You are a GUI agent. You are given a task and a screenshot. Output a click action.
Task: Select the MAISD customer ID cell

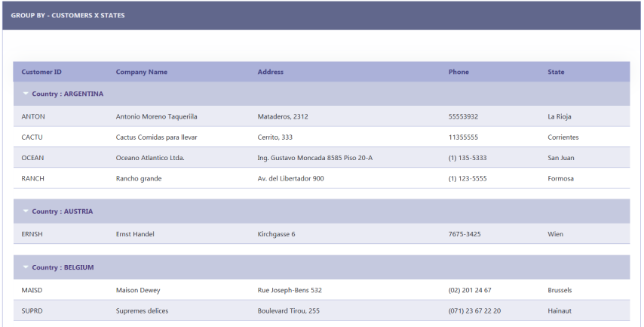pos(33,290)
